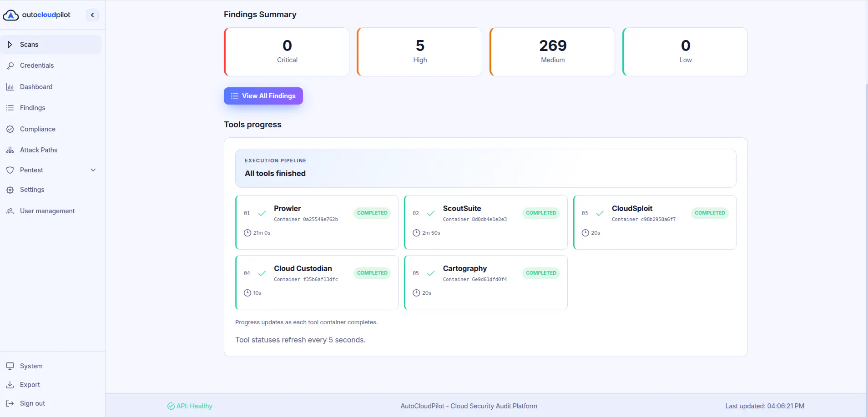Image resolution: width=868 pixels, height=417 pixels.
Task: Navigate to Findings in the sidebar
Action: coord(51,108)
